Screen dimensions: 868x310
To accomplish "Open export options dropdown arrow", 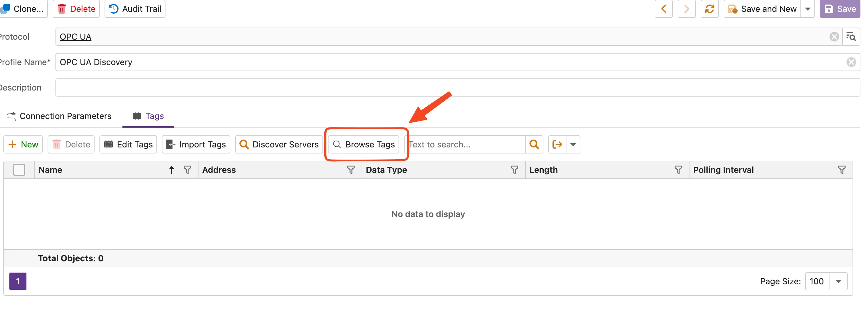I will pos(573,144).
